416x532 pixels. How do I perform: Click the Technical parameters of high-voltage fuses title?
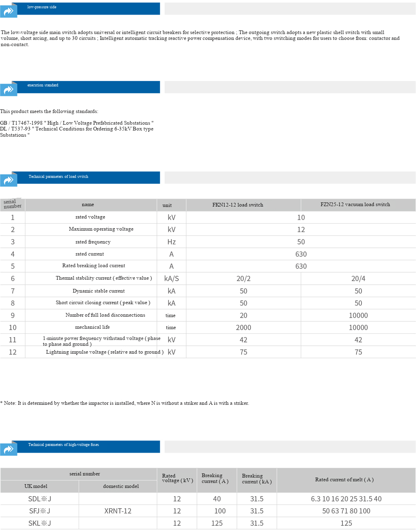pyautogui.click(x=63, y=445)
